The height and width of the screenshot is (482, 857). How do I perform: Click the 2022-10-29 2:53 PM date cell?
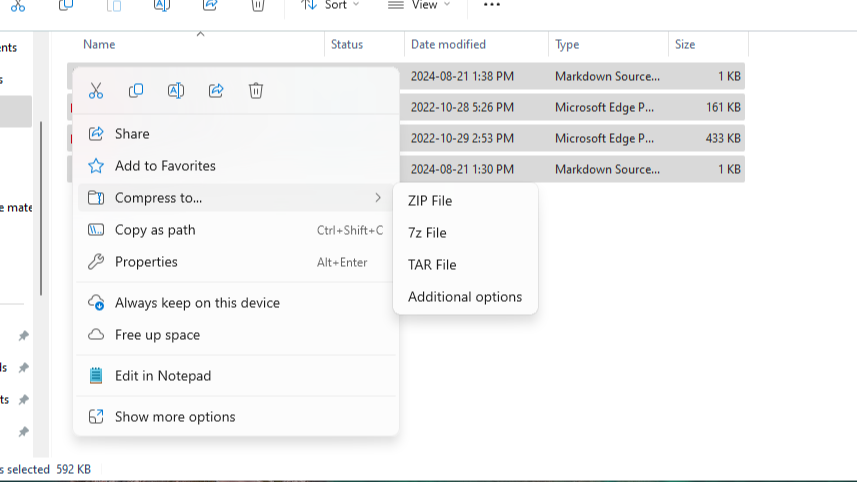[462, 138]
